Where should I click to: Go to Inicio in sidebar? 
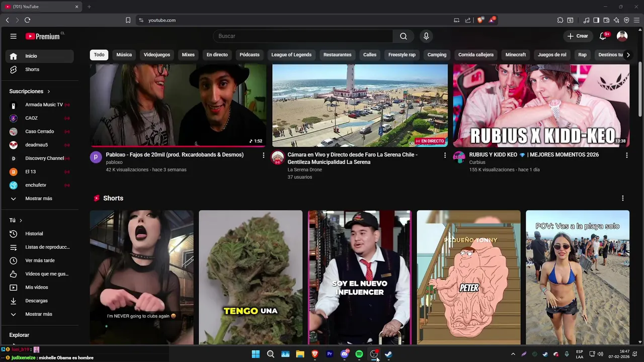pyautogui.click(x=40, y=56)
